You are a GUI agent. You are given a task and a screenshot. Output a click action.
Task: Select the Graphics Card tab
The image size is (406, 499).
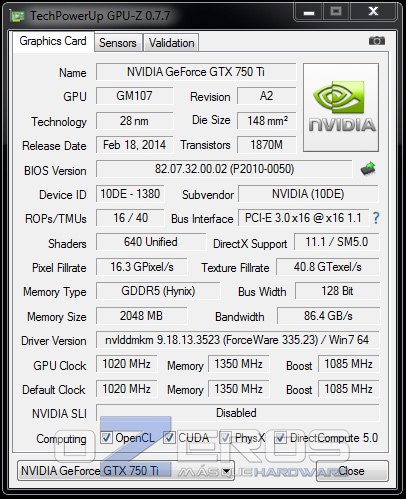(x=53, y=41)
